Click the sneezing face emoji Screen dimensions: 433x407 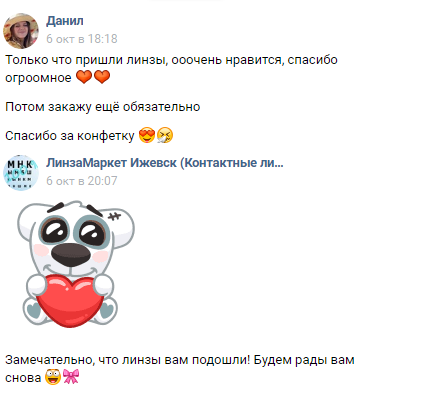click(165, 135)
